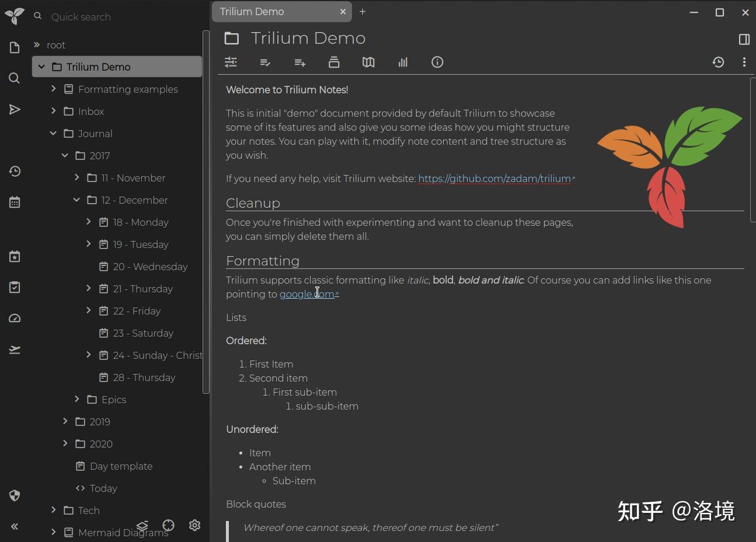Expand the 2019 journal folder
The image size is (756, 542).
[65, 421]
